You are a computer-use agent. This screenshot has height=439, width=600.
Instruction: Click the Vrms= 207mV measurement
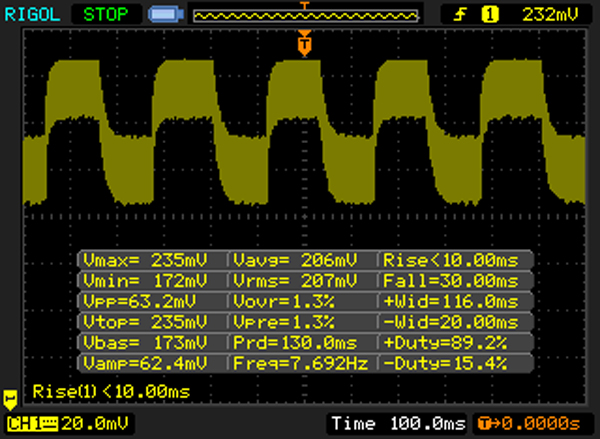(x=295, y=281)
